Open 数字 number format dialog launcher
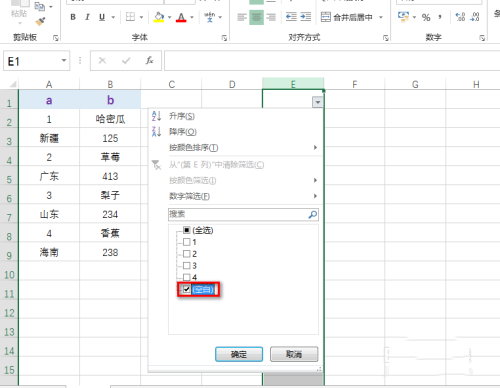500x388 pixels. pyautogui.click(x=482, y=38)
